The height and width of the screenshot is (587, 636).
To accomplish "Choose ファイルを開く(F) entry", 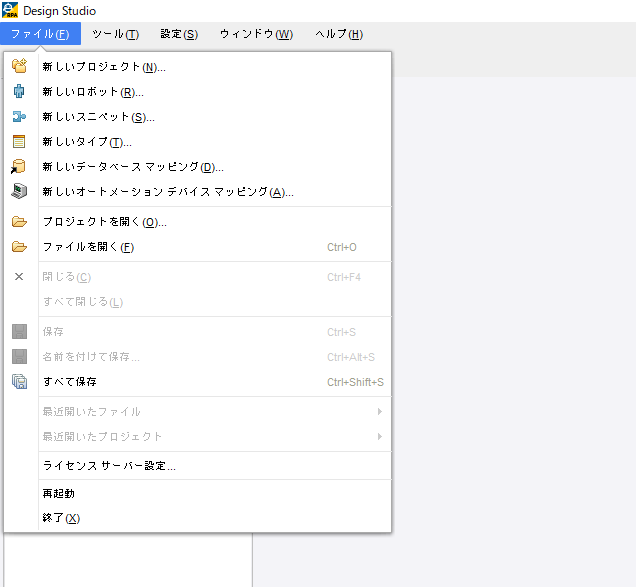I will (x=198, y=247).
